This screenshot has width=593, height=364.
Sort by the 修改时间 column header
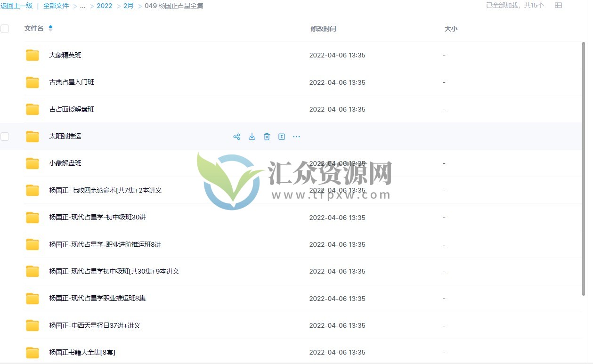click(x=324, y=28)
